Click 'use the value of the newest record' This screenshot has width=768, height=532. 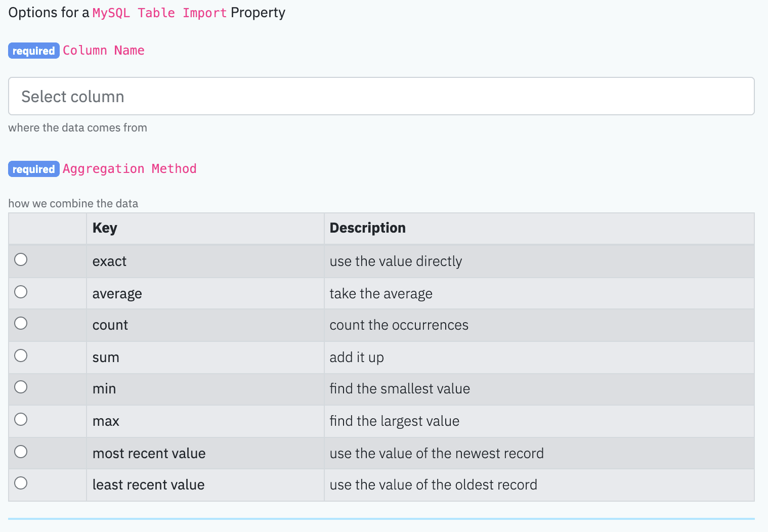point(437,454)
